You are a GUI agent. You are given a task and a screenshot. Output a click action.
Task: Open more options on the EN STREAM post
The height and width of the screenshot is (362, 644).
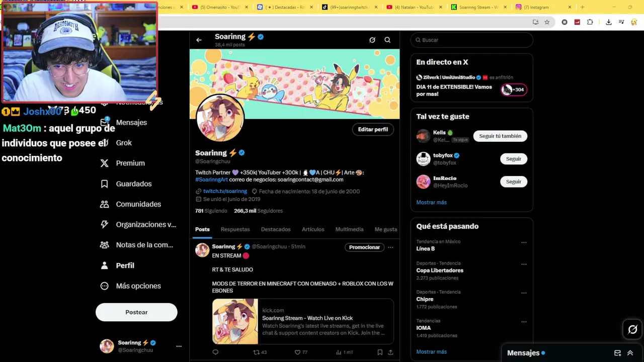(390, 247)
